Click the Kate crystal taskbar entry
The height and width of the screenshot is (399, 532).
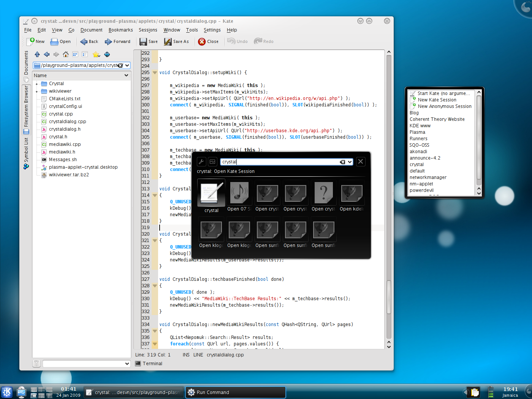tap(134, 392)
